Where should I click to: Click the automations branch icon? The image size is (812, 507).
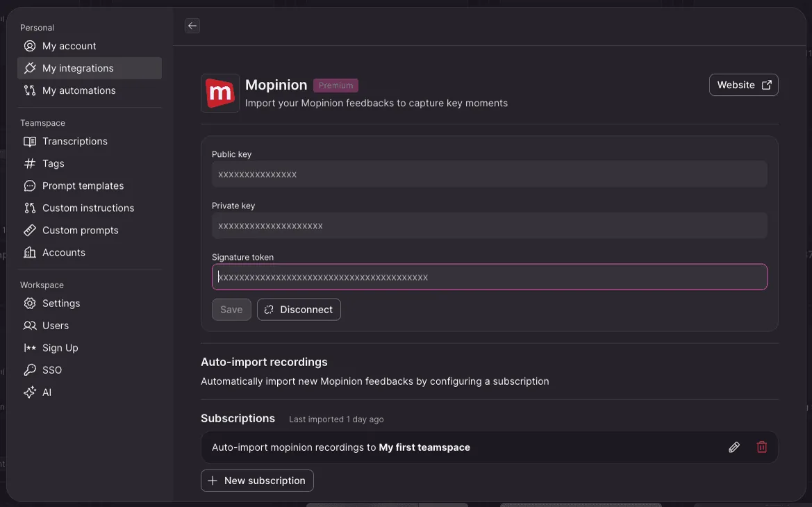(30, 90)
